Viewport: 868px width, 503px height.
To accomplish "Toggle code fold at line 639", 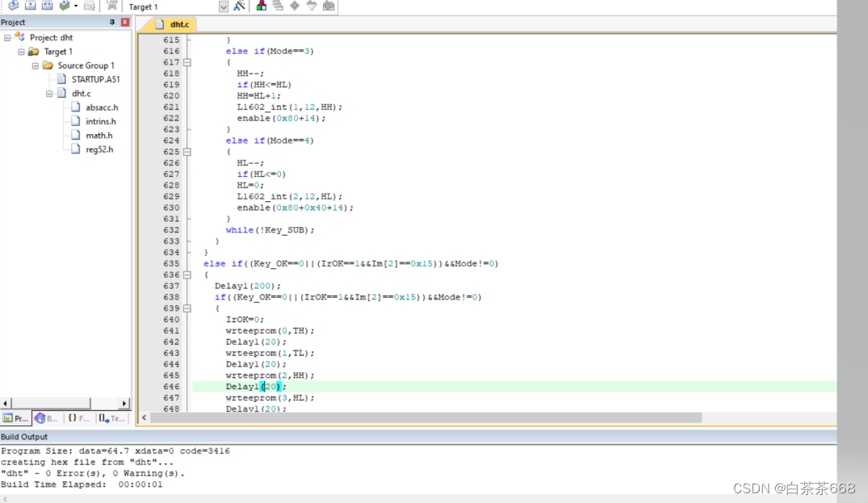I will tap(187, 308).
